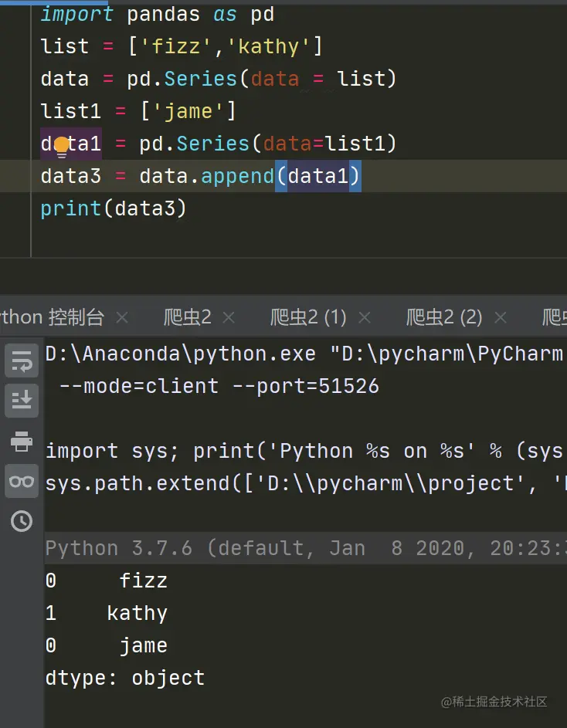Screen dimensions: 567x728
Task: Click the D:\Anaconda\python.exe path in console
Action: tap(181, 354)
